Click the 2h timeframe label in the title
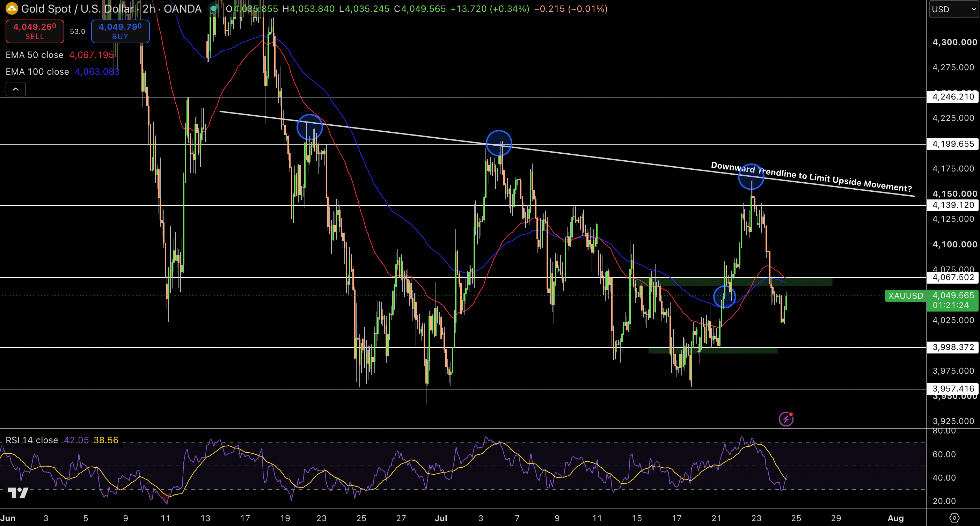This screenshot has width=980, height=526. pos(149,9)
